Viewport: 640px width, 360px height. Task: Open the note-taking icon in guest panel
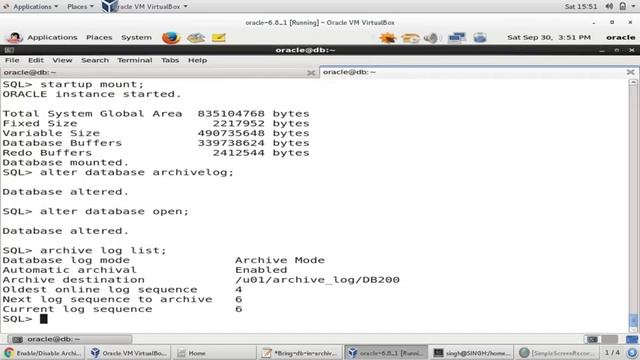pyautogui.click(x=218, y=38)
